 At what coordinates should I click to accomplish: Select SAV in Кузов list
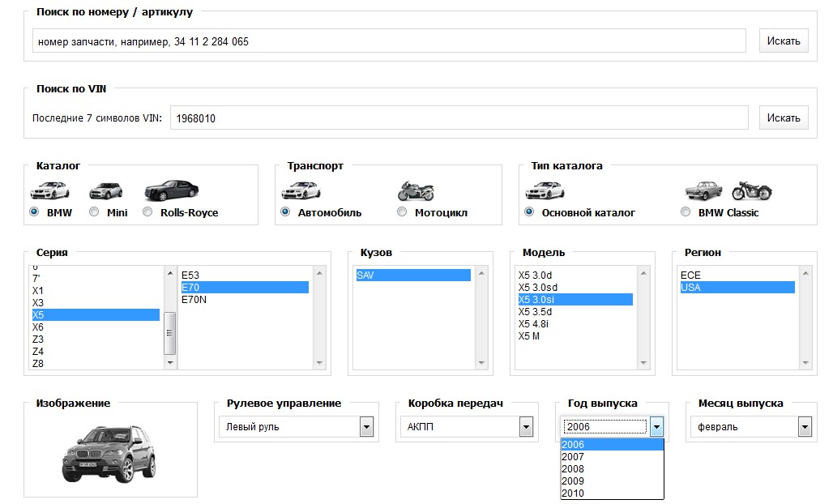(x=413, y=275)
